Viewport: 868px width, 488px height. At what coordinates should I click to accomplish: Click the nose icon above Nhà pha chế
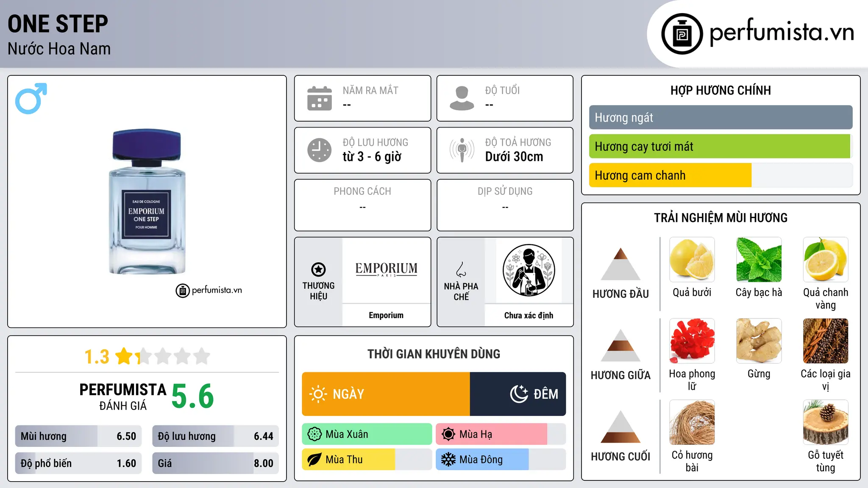tap(461, 269)
